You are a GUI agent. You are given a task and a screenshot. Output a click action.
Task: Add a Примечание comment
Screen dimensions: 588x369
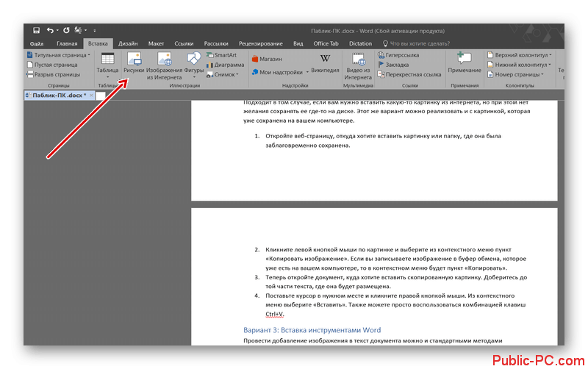[465, 63]
